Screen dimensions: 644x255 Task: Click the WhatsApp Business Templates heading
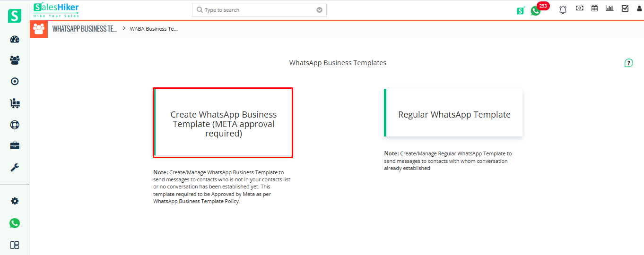click(x=338, y=63)
